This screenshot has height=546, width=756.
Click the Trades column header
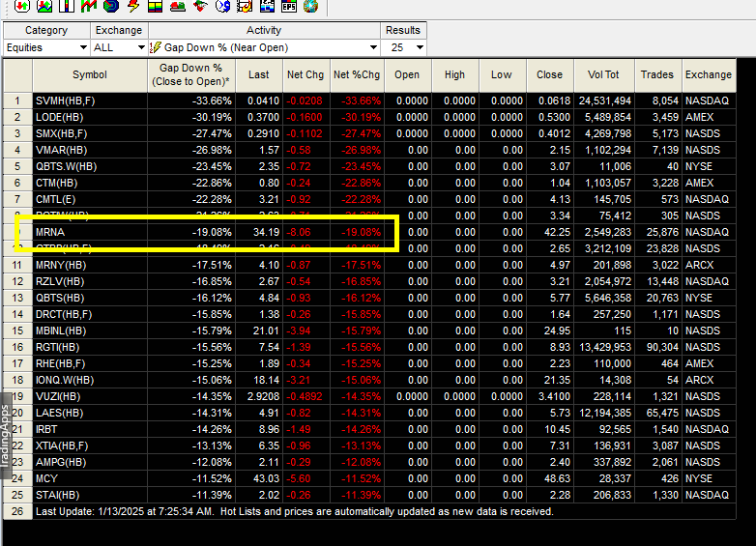tap(657, 74)
